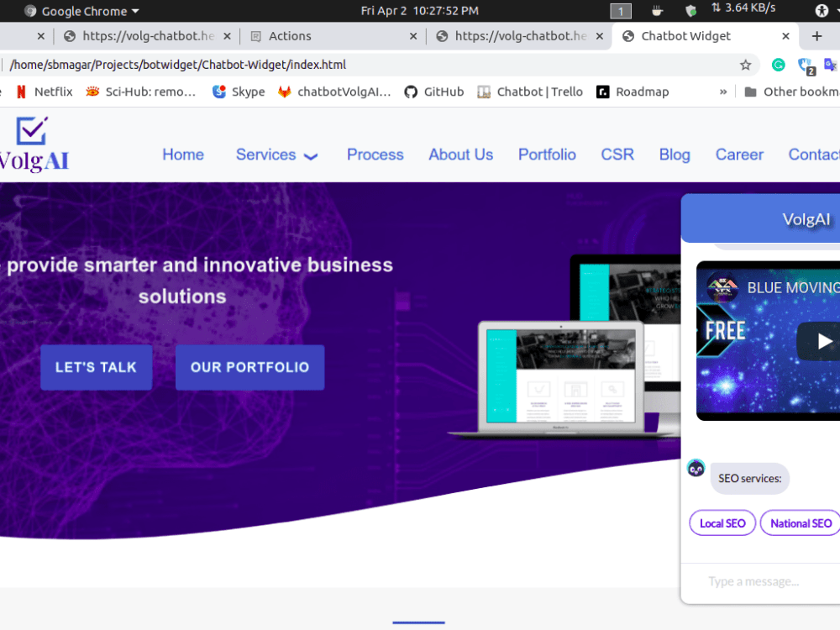840x630 pixels.
Task: Click the coffee cup caffeine icon in top bar
Action: [x=657, y=11]
